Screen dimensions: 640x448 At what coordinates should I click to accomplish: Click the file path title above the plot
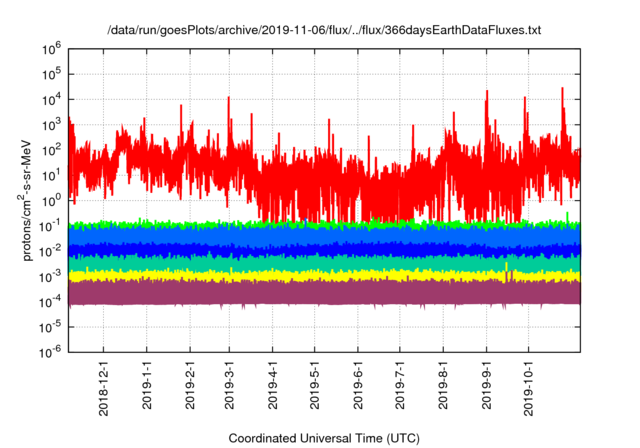[x=324, y=30]
